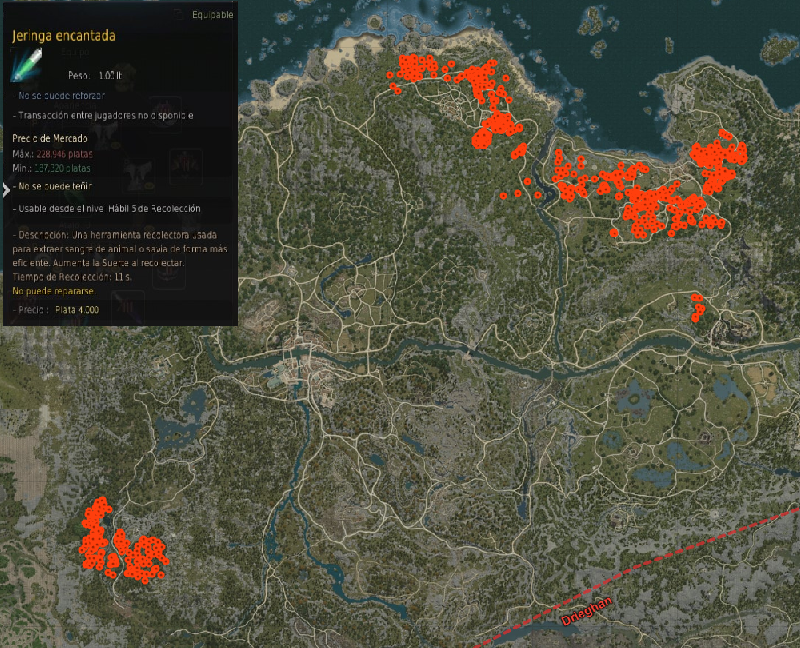800x648 pixels.
Task: Click the green syringe item icon
Action: point(27,65)
